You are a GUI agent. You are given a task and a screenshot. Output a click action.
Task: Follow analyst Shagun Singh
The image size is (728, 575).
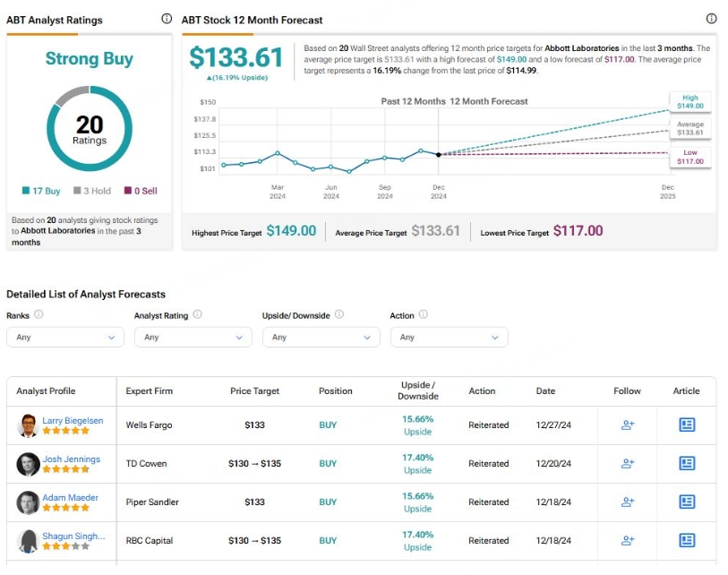click(x=628, y=540)
